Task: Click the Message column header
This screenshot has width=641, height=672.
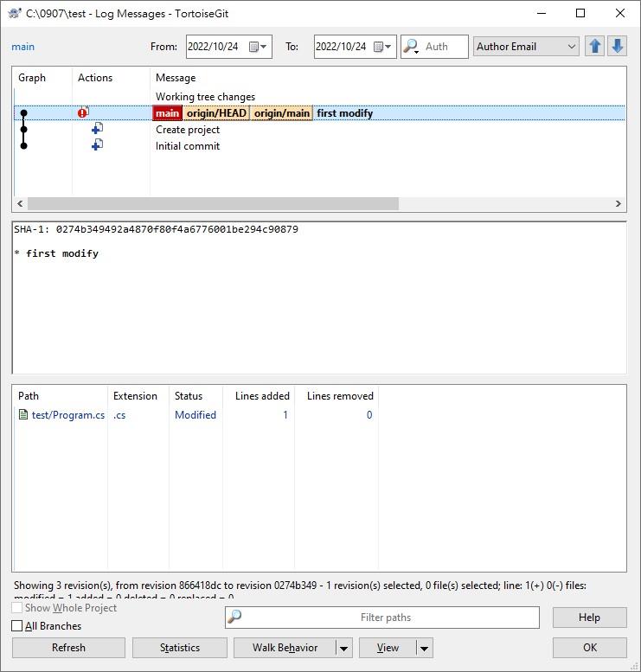Action: pyautogui.click(x=176, y=78)
